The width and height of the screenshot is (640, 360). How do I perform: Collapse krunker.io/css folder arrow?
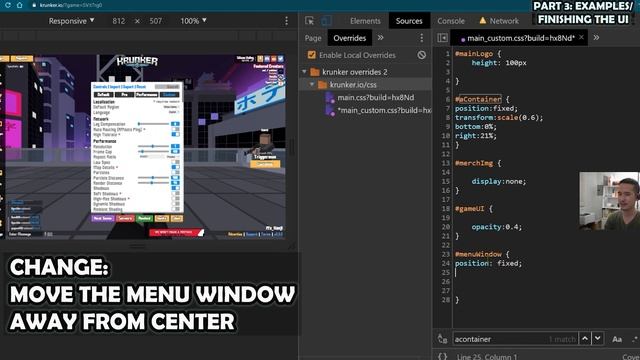click(312, 84)
